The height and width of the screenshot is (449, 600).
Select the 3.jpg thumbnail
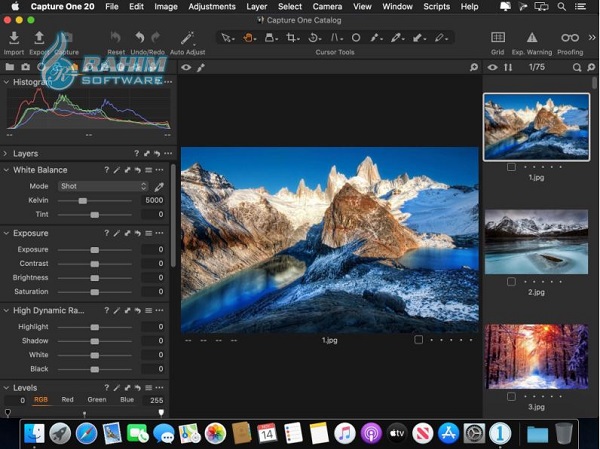point(535,357)
